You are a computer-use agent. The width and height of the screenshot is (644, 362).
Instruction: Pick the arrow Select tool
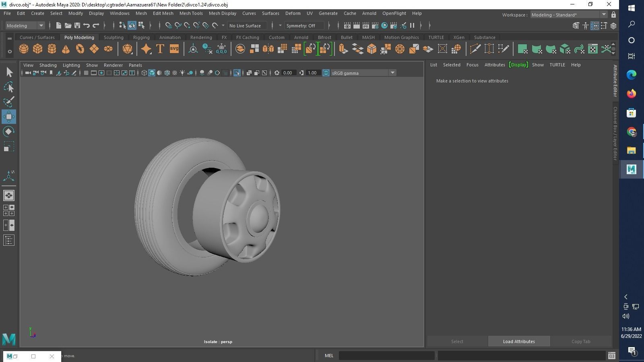coord(9,72)
